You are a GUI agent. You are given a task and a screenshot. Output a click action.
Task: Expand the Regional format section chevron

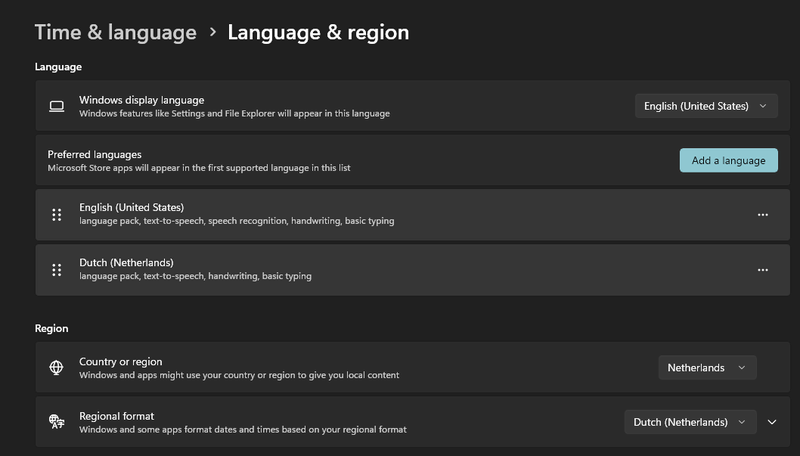point(772,422)
